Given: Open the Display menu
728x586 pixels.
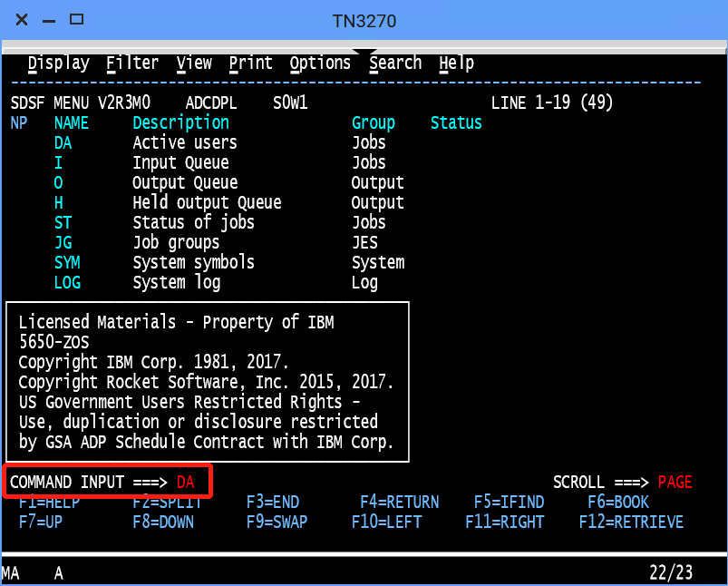Looking at the screenshot, I should pos(59,63).
